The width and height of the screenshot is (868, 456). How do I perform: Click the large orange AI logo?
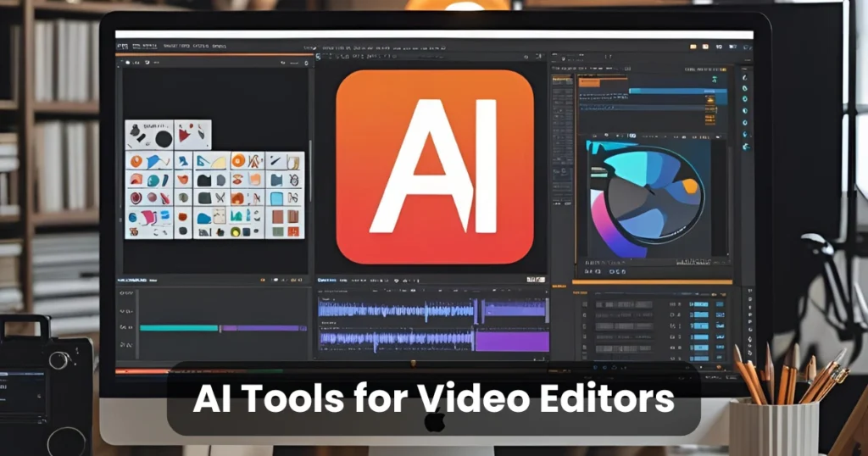(x=435, y=166)
